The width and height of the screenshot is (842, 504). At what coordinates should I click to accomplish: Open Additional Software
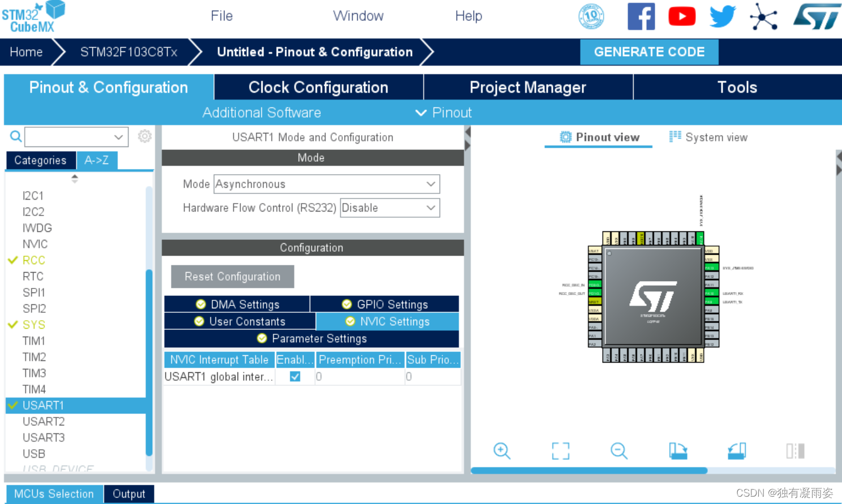pos(261,113)
